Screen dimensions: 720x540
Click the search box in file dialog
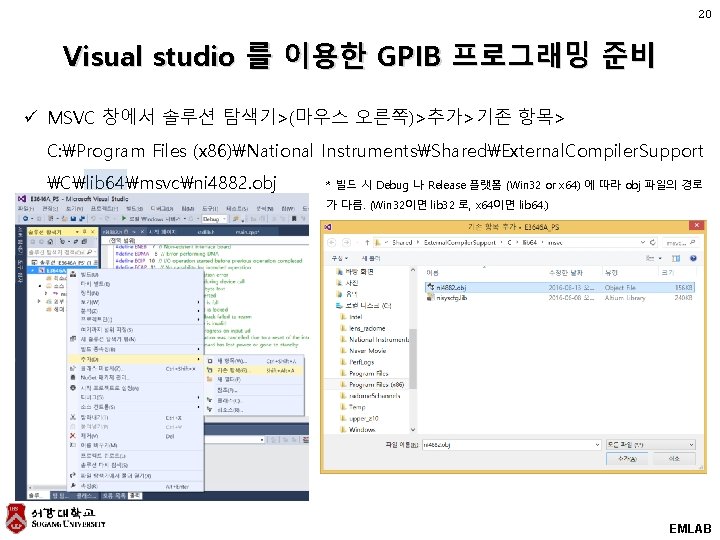(680, 242)
